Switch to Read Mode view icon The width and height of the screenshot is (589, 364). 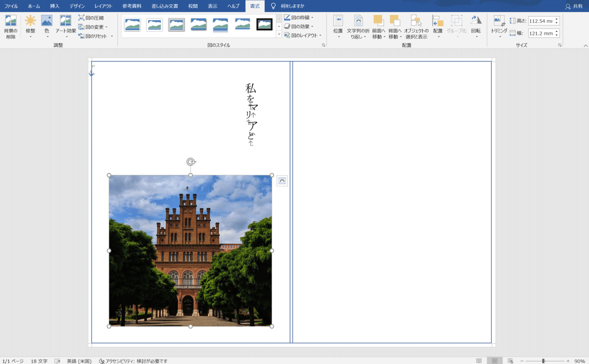click(479, 361)
